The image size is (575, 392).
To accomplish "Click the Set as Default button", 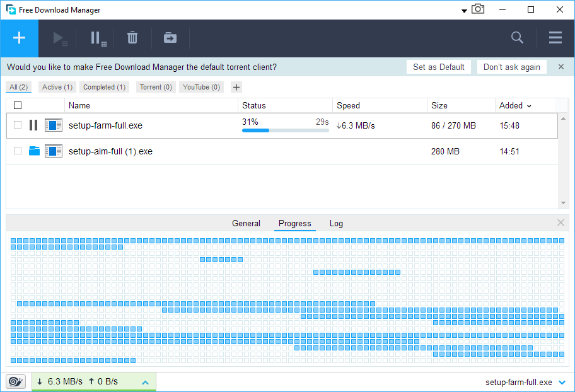I will 439,67.
